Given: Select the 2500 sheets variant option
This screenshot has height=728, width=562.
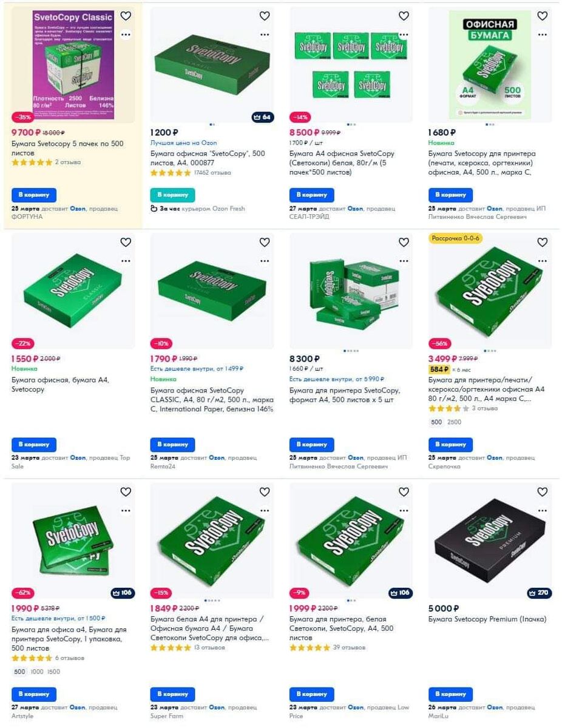Looking at the screenshot, I should click(x=454, y=422).
